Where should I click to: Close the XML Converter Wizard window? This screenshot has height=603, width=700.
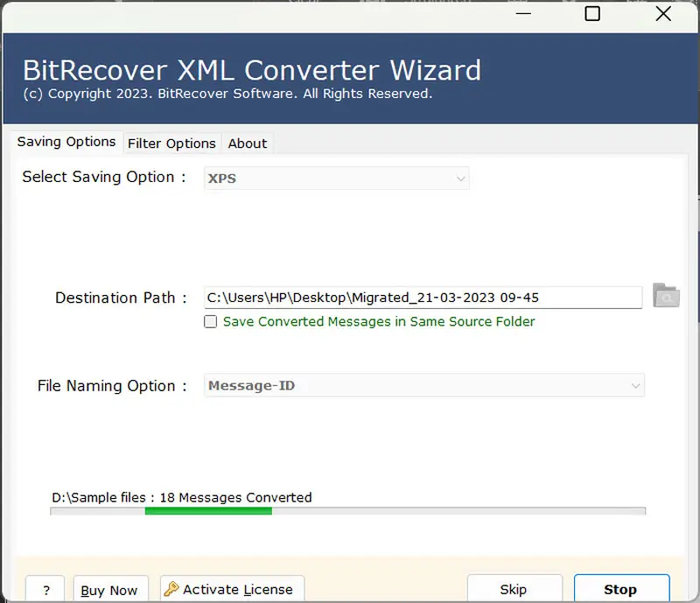pyautogui.click(x=663, y=13)
